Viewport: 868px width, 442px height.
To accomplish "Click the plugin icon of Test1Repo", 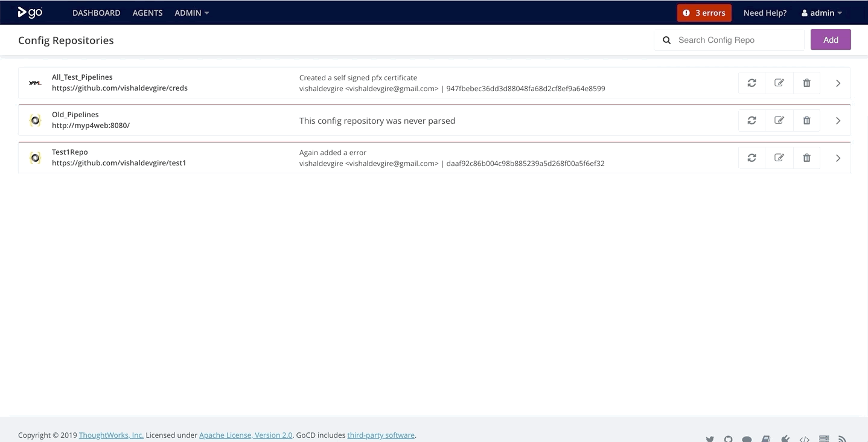I will (35, 158).
